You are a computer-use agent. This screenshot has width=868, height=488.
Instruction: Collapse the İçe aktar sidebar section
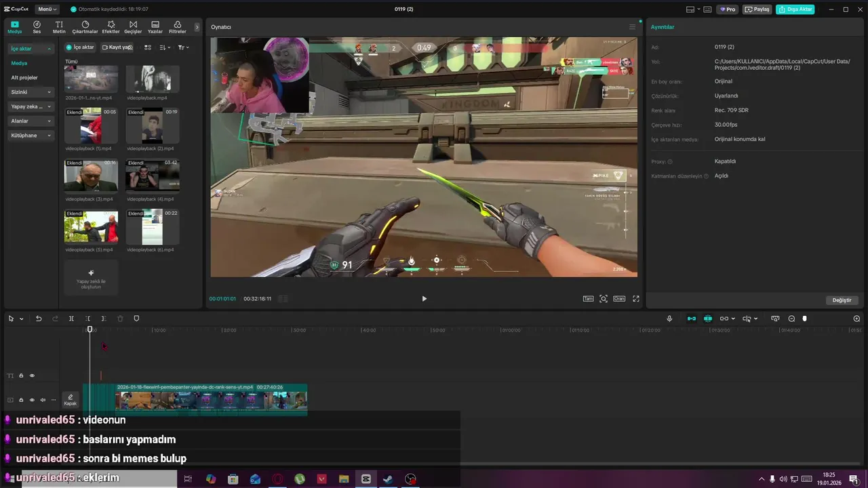31,49
